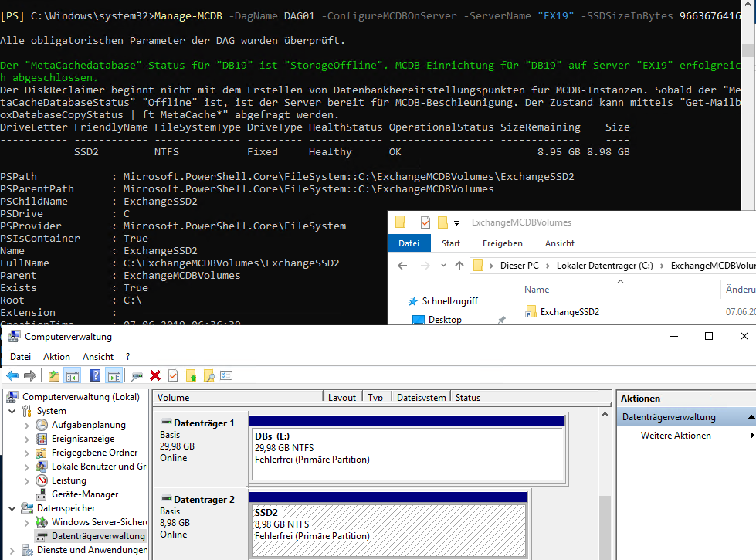Click the properties checkmark icon in Explorer title bar

coord(425,222)
